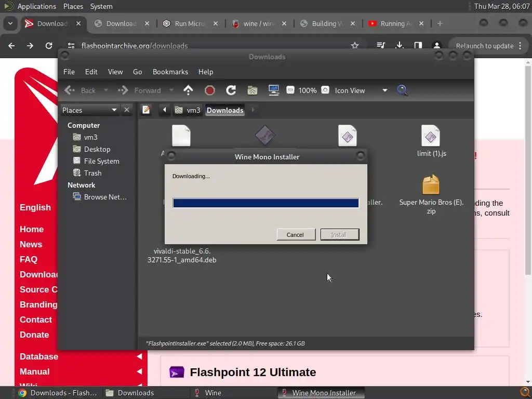Open the FAQ link on Flashpoint site
Image resolution: width=532 pixels, height=399 pixels.
tap(29, 259)
